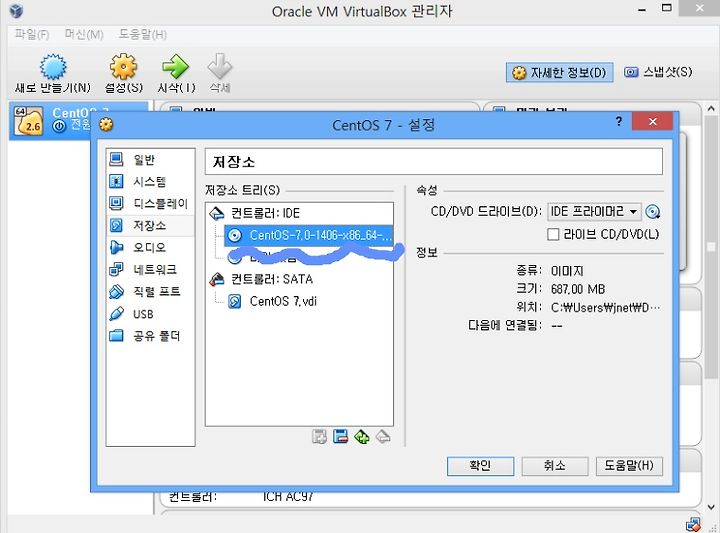Select the 일반 settings category
The height and width of the screenshot is (533, 720).
[x=150, y=160]
